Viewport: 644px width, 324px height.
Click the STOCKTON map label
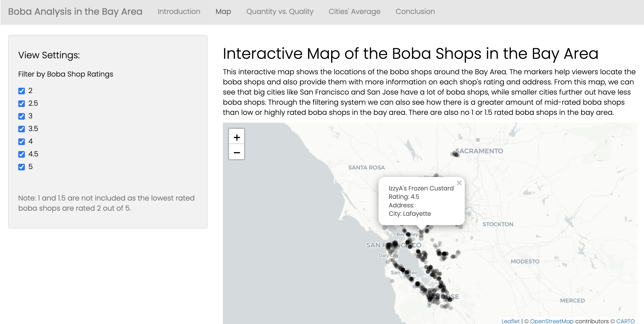click(x=498, y=224)
